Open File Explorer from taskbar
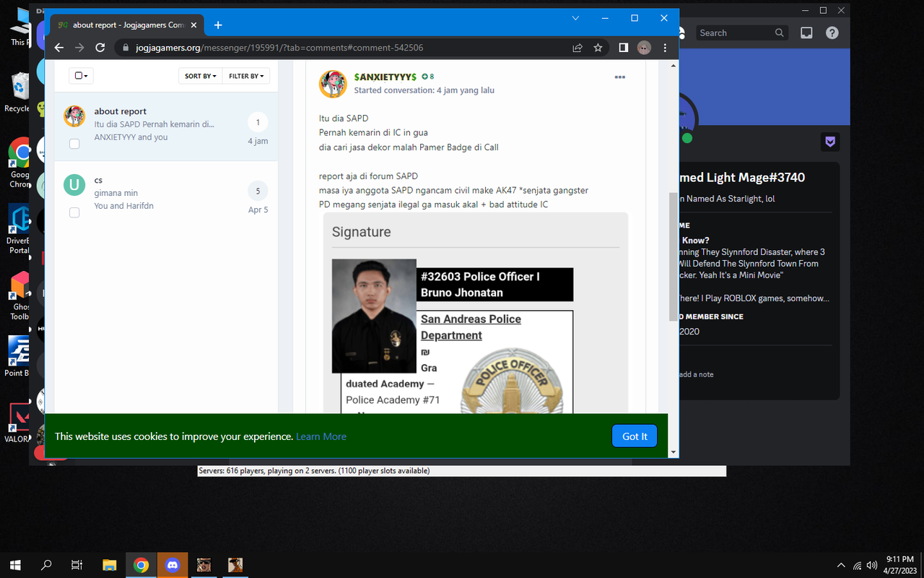 (x=109, y=565)
